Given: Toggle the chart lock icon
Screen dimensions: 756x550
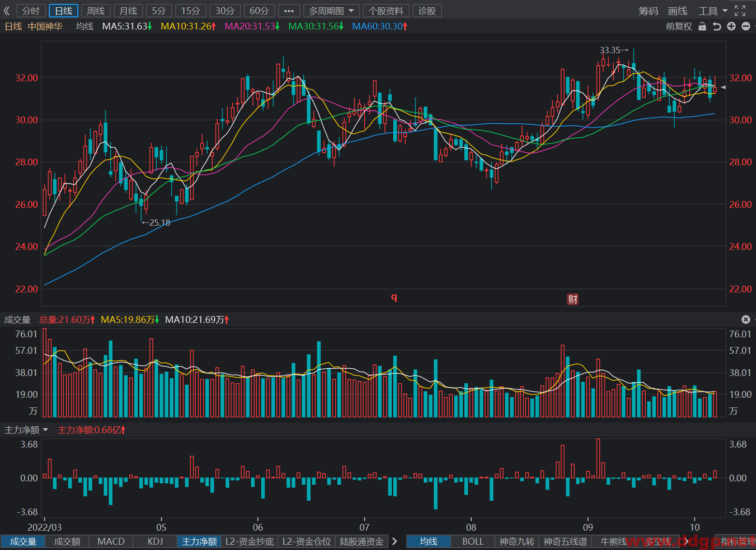Looking at the screenshot, I should [x=702, y=26].
